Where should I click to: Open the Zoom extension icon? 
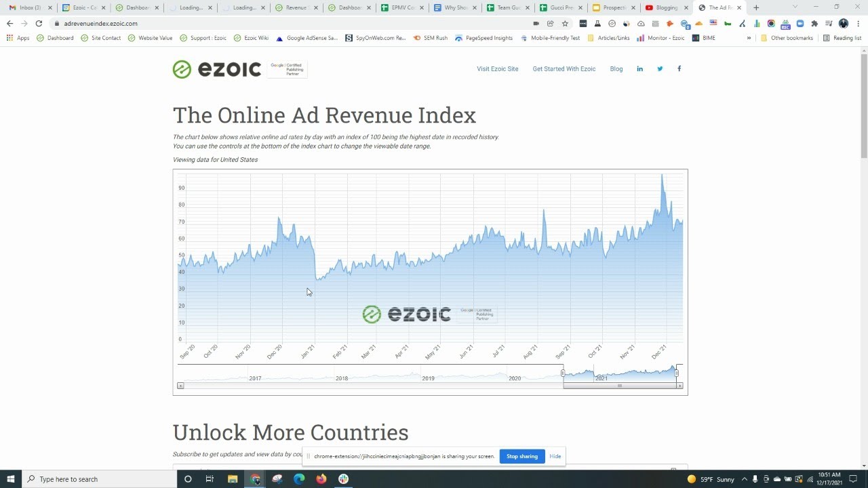pyautogui.click(x=800, y=23)
